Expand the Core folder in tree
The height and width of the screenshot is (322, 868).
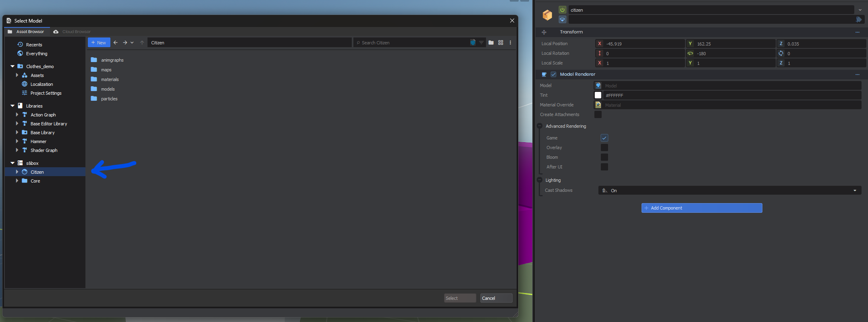click(17, 181)
